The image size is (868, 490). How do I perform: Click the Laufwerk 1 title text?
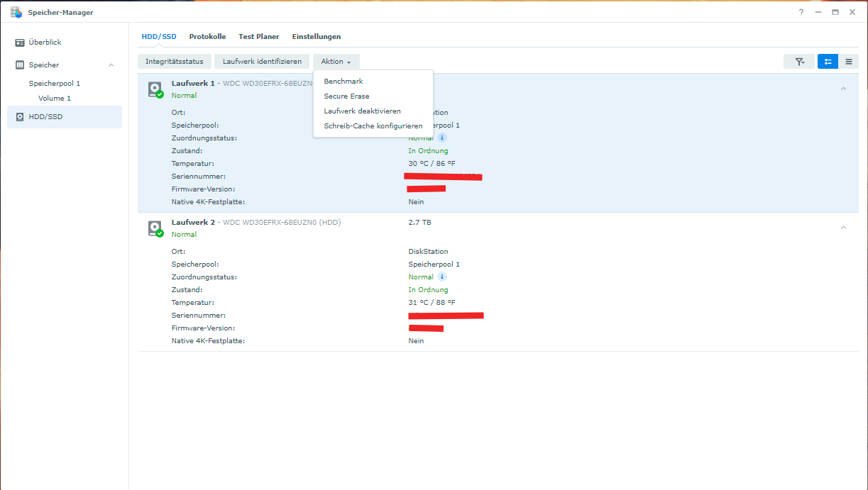point(193,83)
